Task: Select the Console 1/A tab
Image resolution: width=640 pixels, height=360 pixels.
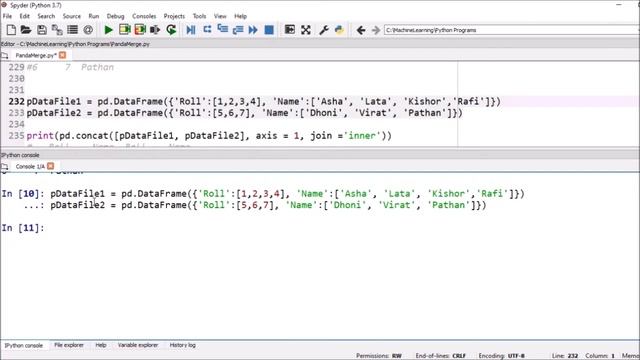Action: click(30, 166)
